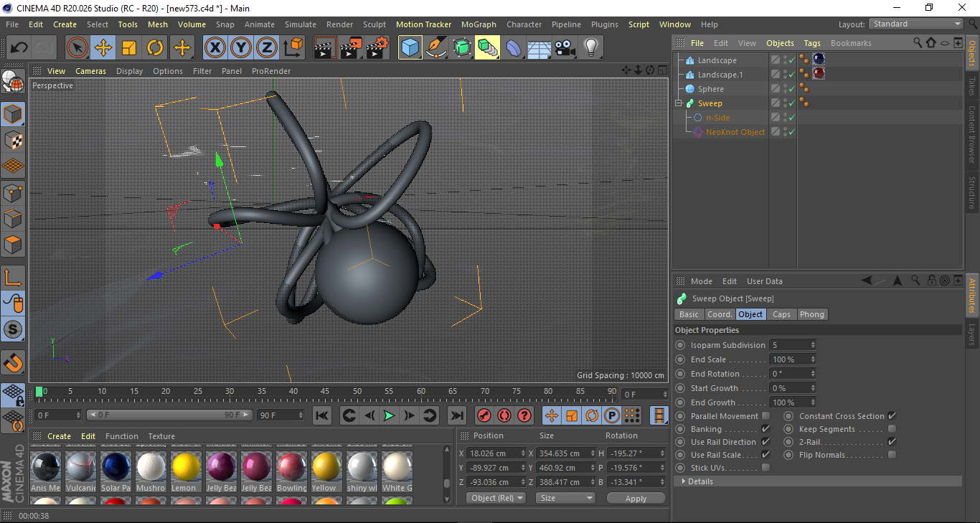Image resolution: width=980 pixels, height=523 pixels.
Task: Activate the Move tool
Action: pyautogui.click(x=103, y=48)
